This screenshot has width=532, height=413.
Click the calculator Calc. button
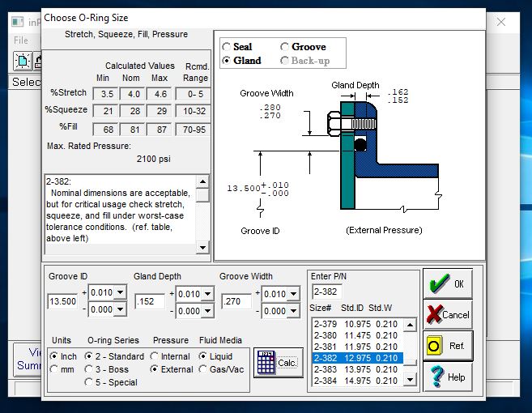point(279,363)
